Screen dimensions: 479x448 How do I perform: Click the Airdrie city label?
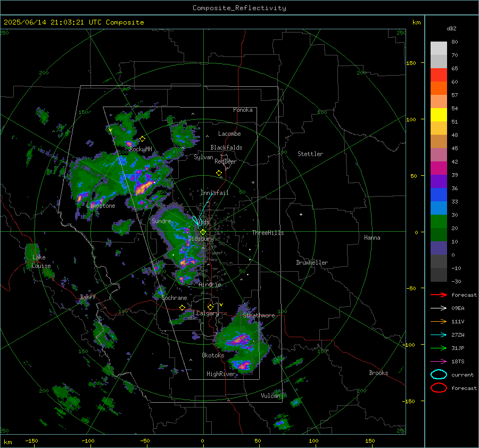point(210,284)
